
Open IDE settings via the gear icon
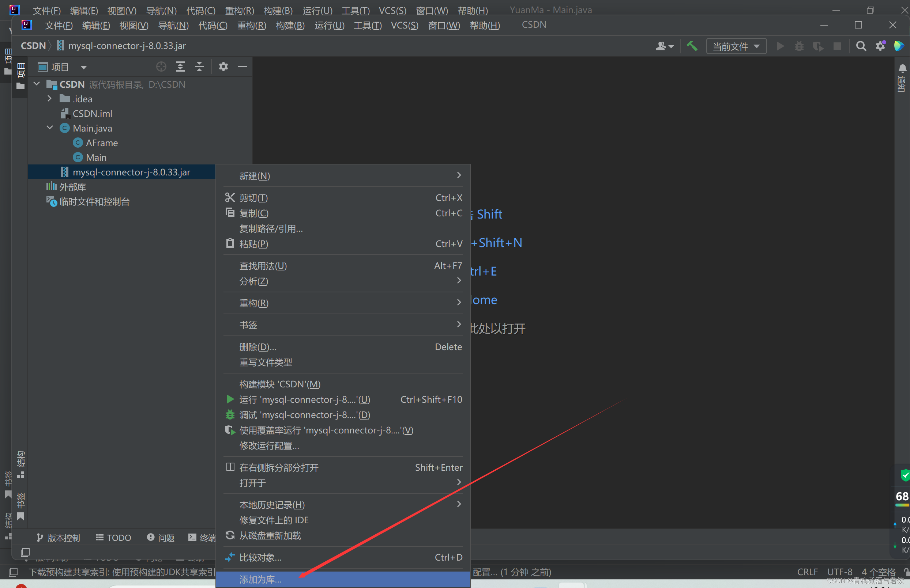pyautogui.click(x=881, y=46)
